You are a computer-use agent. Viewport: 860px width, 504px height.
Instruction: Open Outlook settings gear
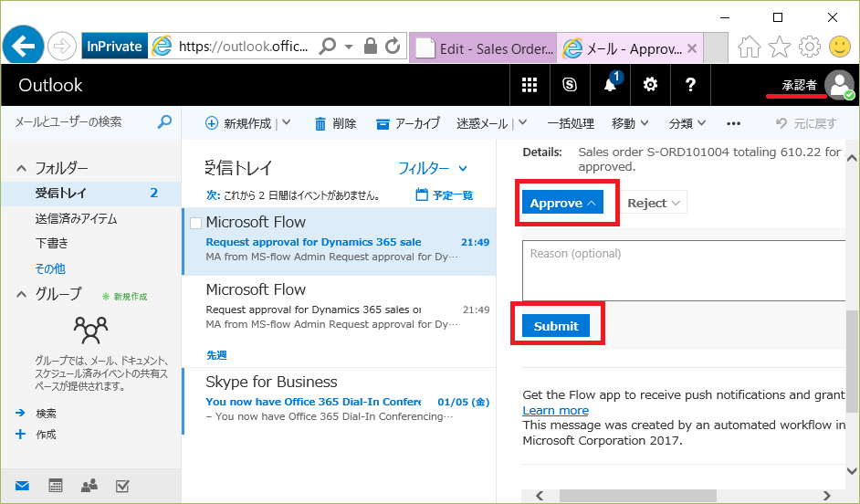click(x=651, y=85)
